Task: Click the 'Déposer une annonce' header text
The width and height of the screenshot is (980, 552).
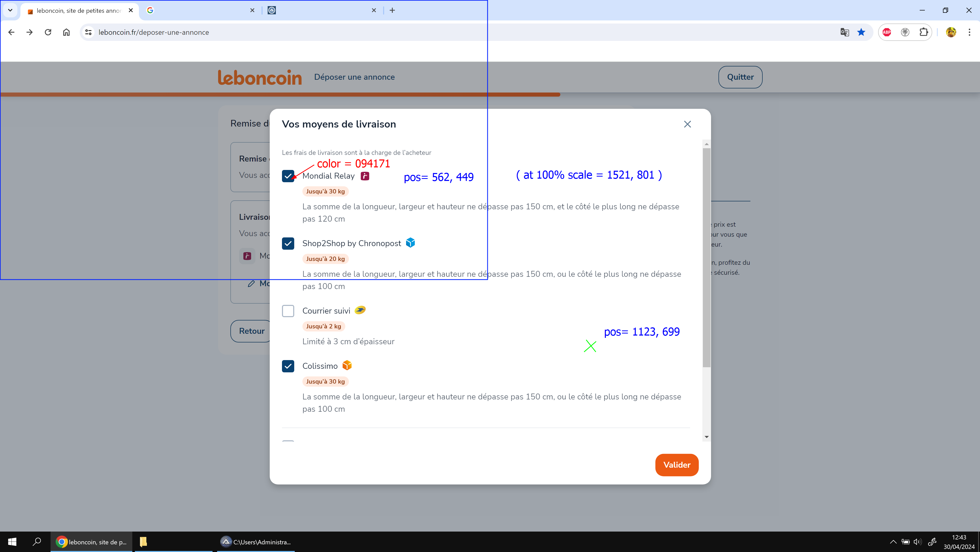Action: pyautogui.click(x=354, y=77)
